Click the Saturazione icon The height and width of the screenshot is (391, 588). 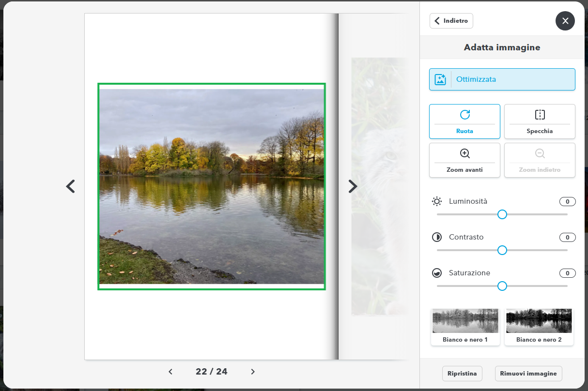437,273
